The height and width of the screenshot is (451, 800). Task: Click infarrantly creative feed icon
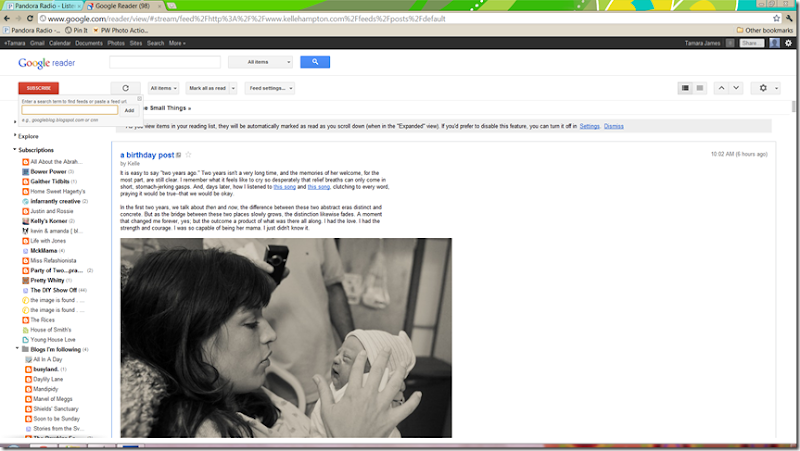26,202
